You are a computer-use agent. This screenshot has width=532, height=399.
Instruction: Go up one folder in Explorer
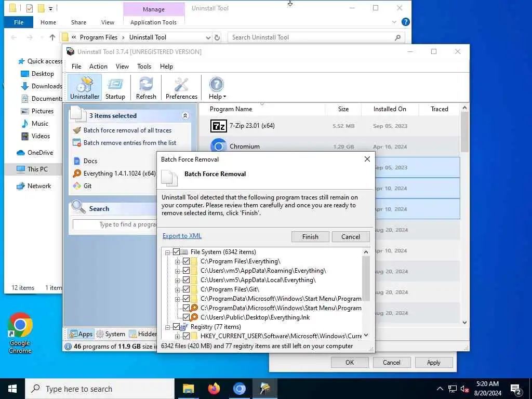coord(52,37)
